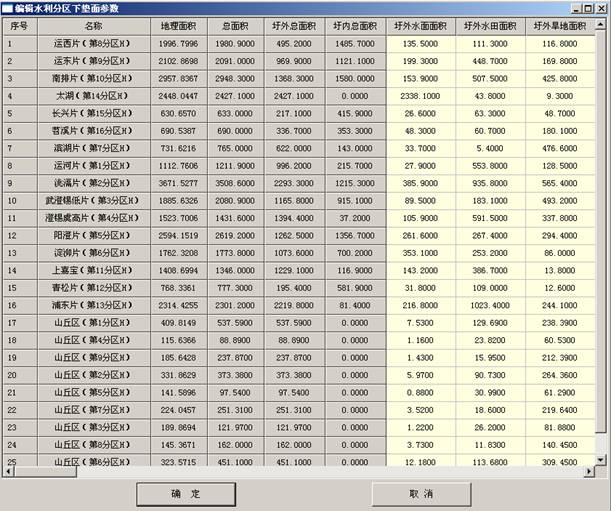This screenshot has height=511, width=611.
Task: Select the 序号 column header
Action: coord(18,25)
